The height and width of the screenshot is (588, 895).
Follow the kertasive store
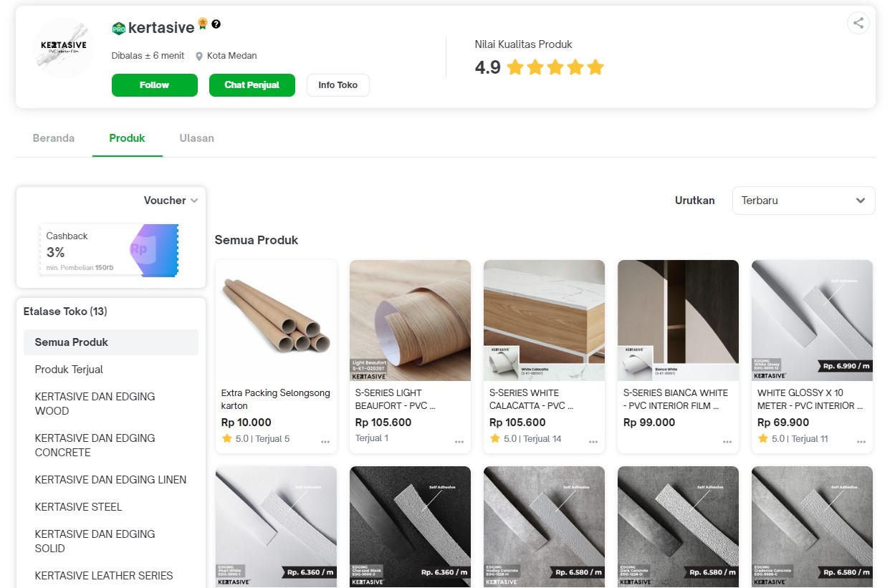click(155, 85)
